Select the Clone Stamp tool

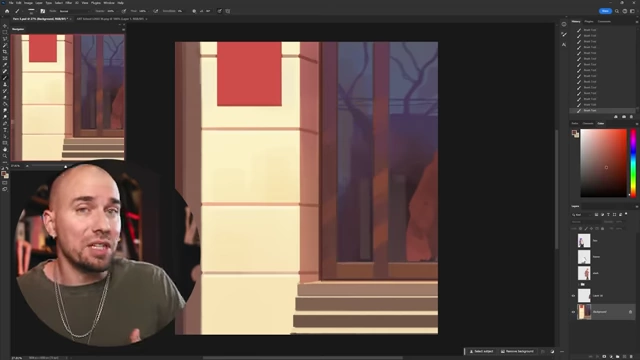click(x=5, y=84)
